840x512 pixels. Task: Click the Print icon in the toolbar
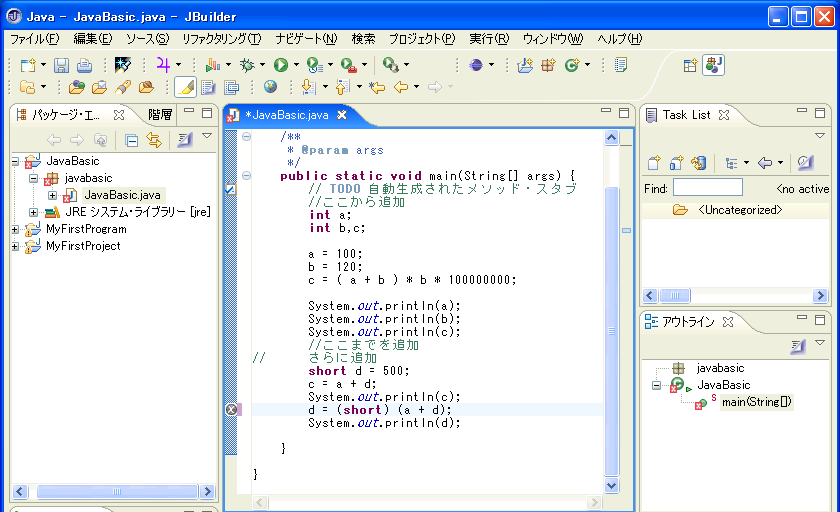pos(84,65)
